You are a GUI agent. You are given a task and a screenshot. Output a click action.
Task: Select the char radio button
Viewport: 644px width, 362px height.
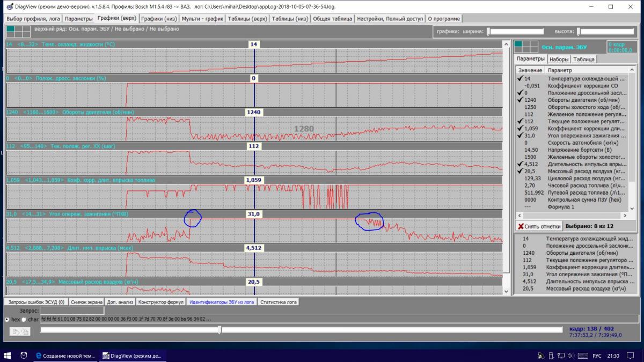pyautogui.click(x=24, y=319)
